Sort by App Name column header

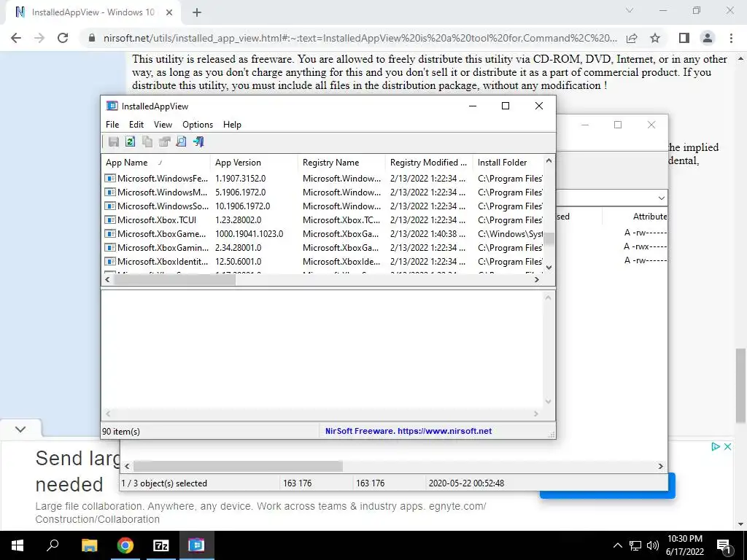156,163
